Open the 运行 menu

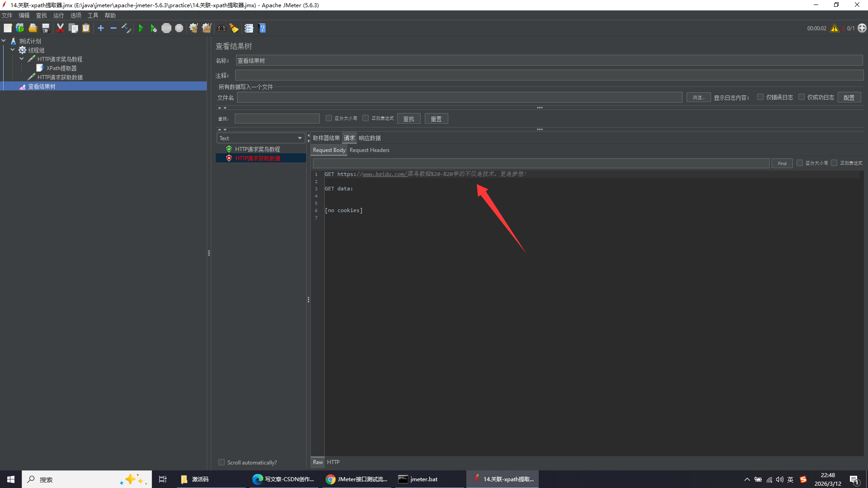coord(58,15)
